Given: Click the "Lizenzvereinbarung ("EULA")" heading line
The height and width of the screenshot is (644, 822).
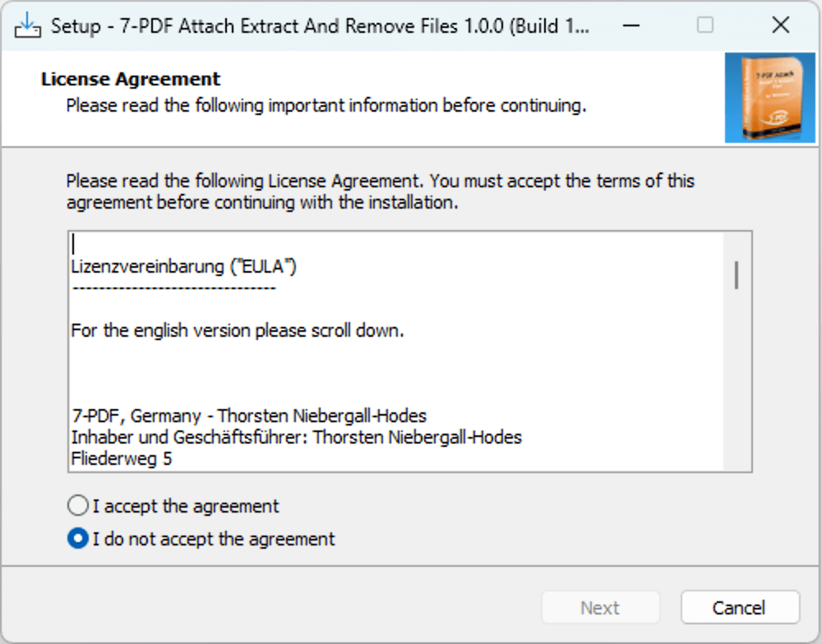Looking at the screenshot, I should coord(184,266).
